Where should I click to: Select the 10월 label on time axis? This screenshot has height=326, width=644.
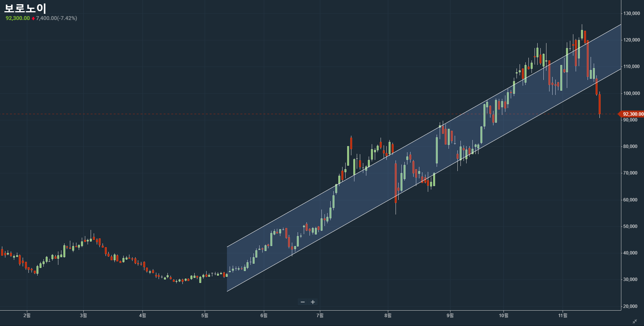(503, 316)
